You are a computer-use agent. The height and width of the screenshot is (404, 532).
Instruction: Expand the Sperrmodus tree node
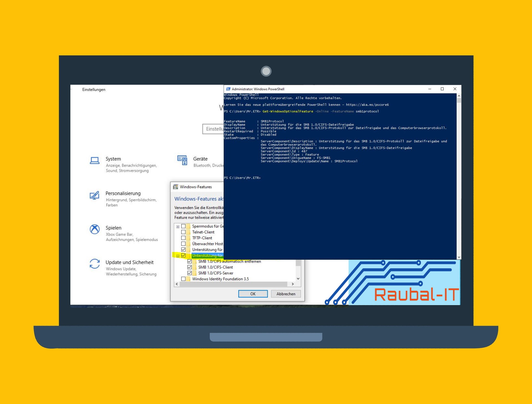pos(178,227)
